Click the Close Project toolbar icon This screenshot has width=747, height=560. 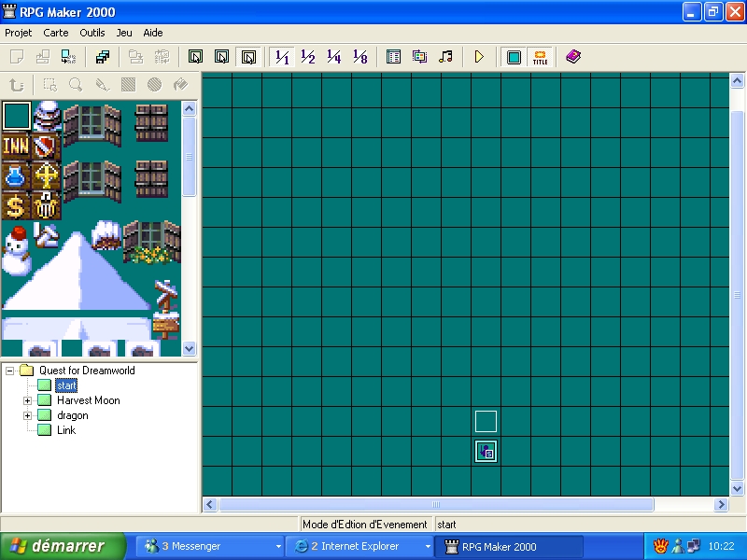(x=68, y=57)
